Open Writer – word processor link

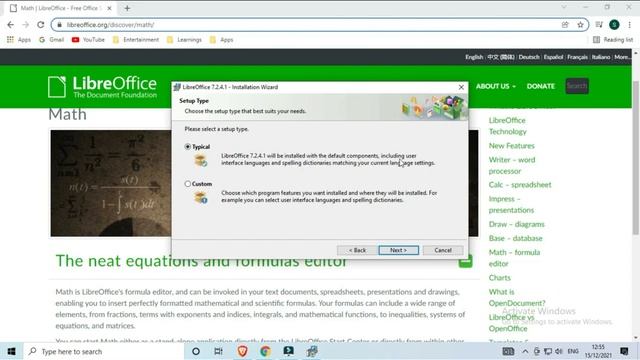(512, 165)
